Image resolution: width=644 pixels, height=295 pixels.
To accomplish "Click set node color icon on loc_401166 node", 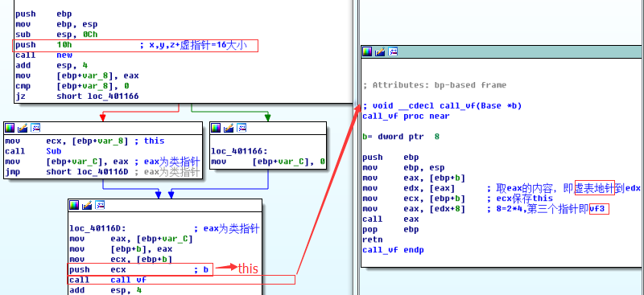I will pyautogui.click(x=216, y=128).
